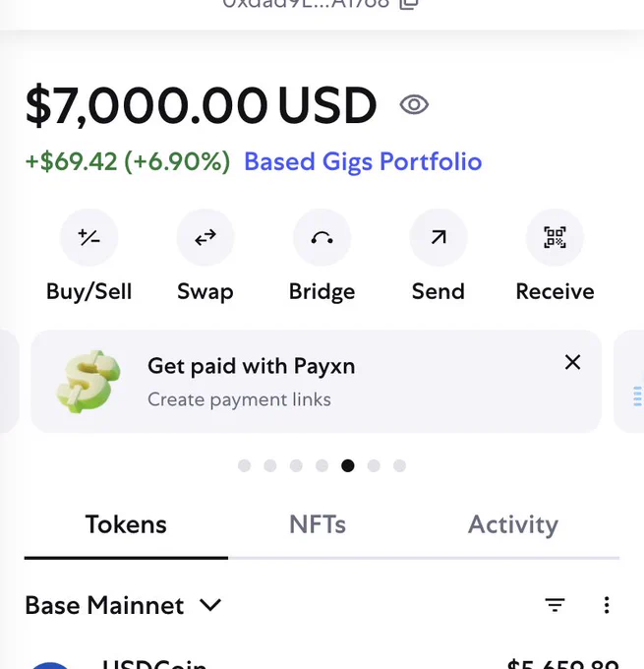The height and width of the screenshot is (669, 644).
Task: Copy the wallet address icon
Action: (409, 3)
